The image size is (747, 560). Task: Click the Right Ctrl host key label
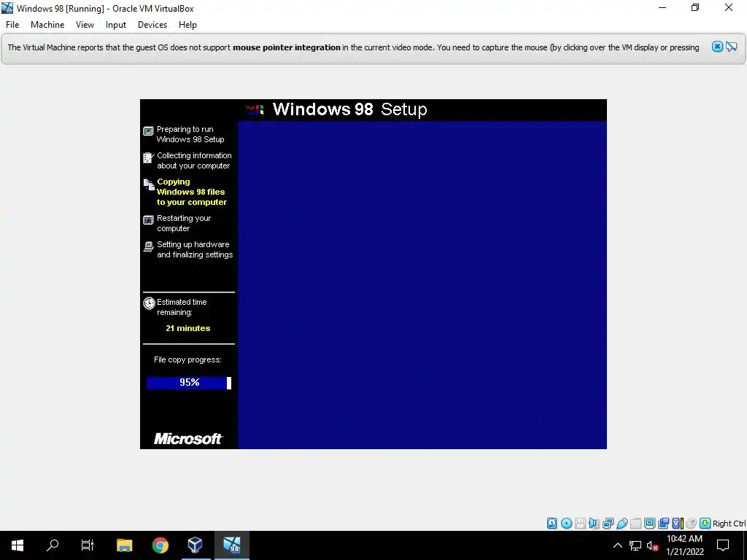tap(729, 524)
